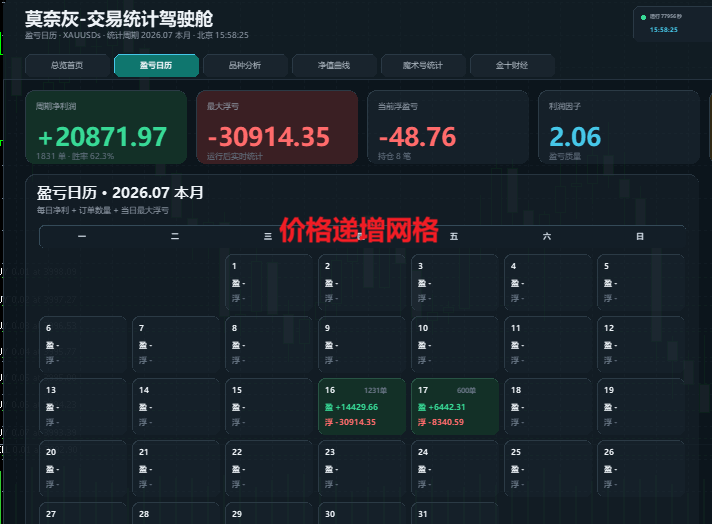Click the 1231单 order count

point(375,391)
